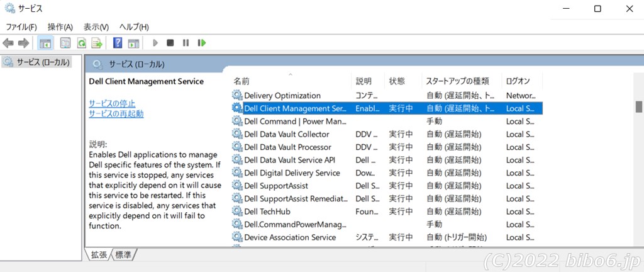Click the Export List toolbar icon
Viewport: 644px width, 272px height.
tap(97, 43)
